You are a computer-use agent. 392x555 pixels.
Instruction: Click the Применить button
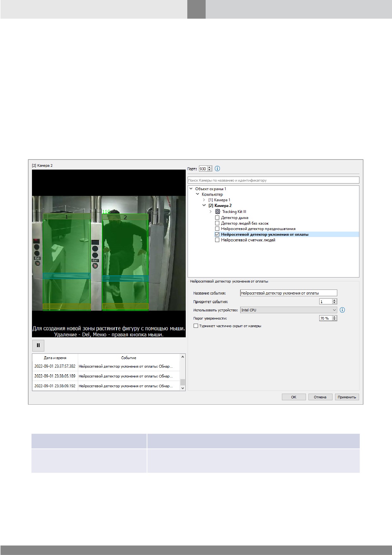pyautogui.click(x=347, y=397)
